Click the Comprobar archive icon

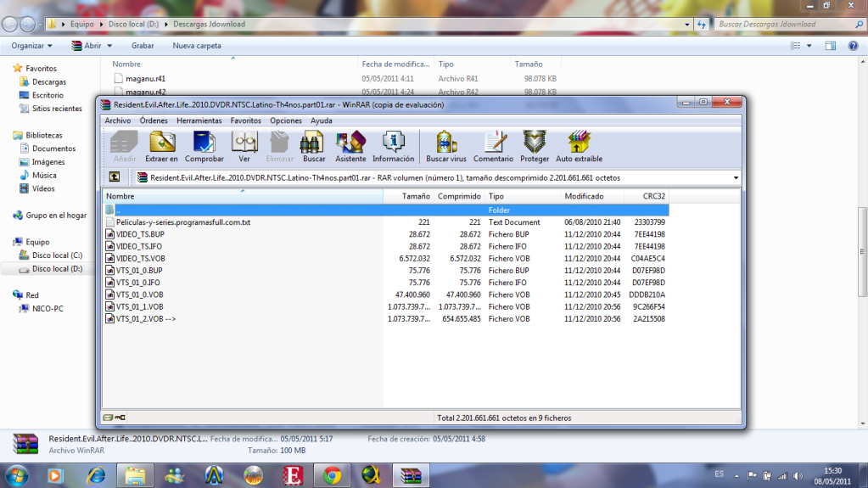204,146
